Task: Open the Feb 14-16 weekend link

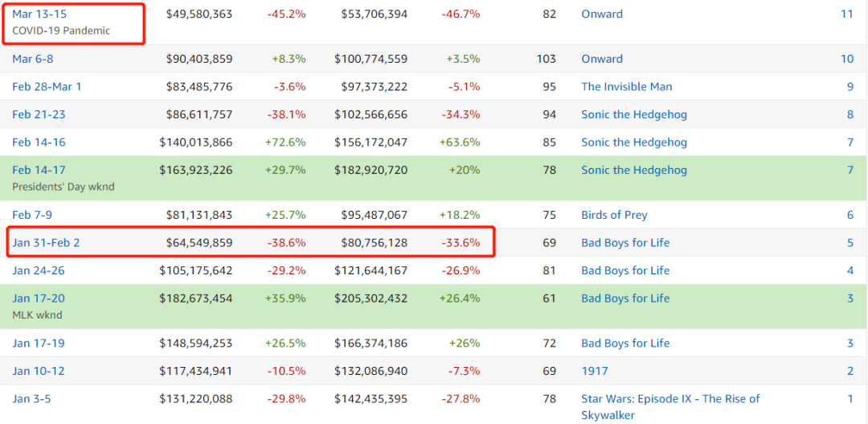Action: (x=39, y=142)
